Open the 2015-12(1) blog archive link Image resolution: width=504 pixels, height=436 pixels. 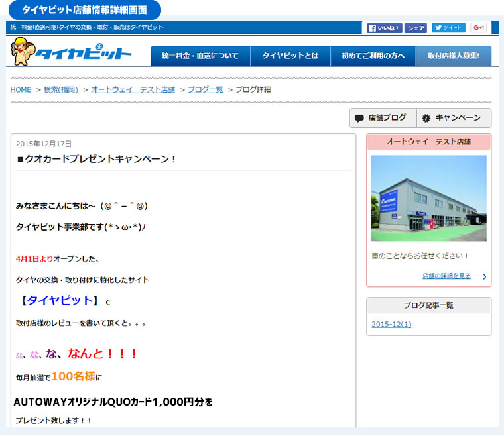point(391,324)
